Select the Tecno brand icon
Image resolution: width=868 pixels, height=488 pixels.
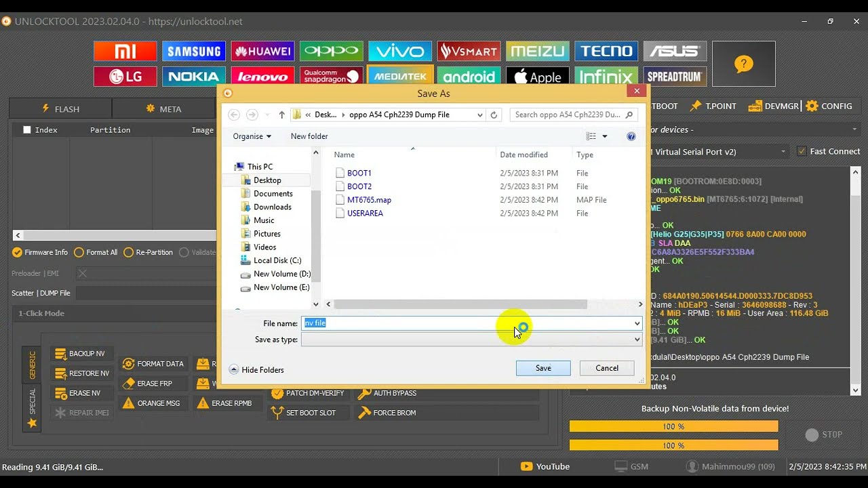606,51
